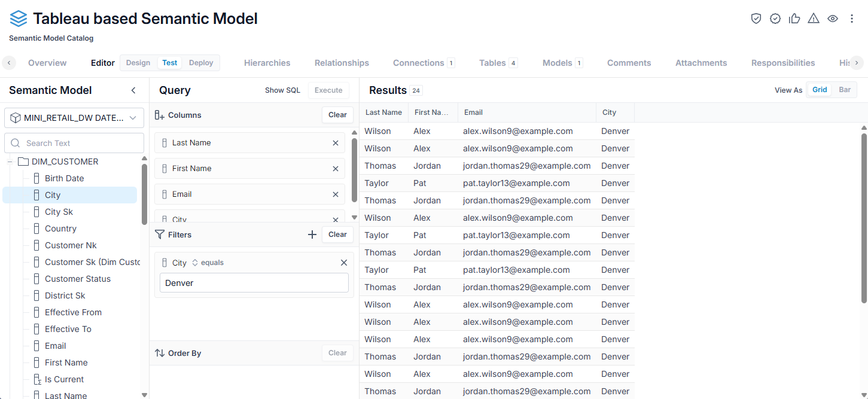
Task: Open the Comments tab
Action: (x=629, y=63)
